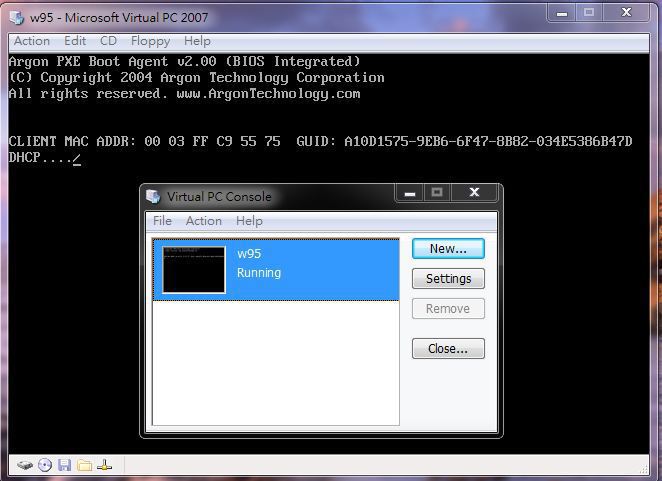Click the network adapter status icon
Image resolution: width=662 pixels, height=481 pixels.
[104, 465]
